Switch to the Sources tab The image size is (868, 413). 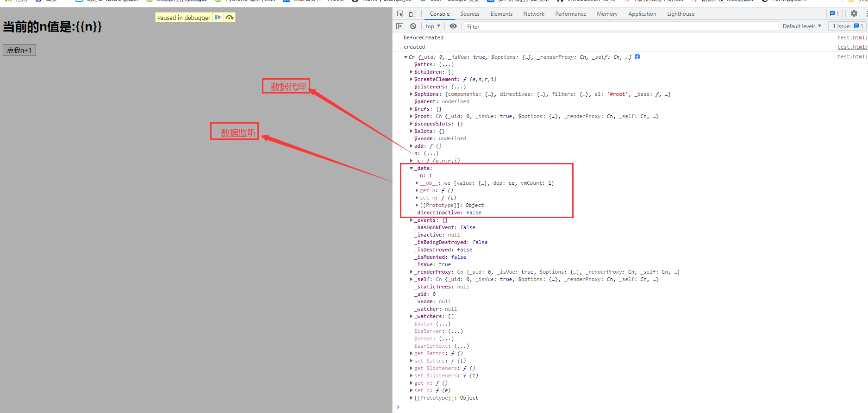tap(469, 14)
